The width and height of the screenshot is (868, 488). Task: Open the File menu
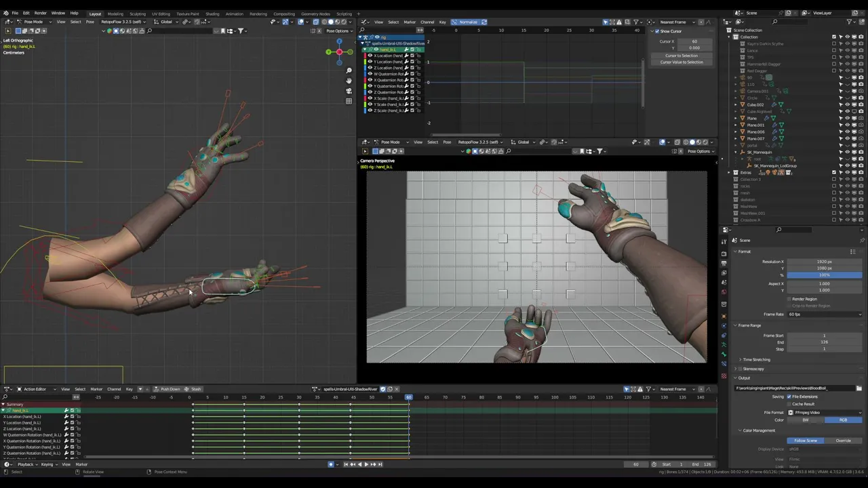15,14
